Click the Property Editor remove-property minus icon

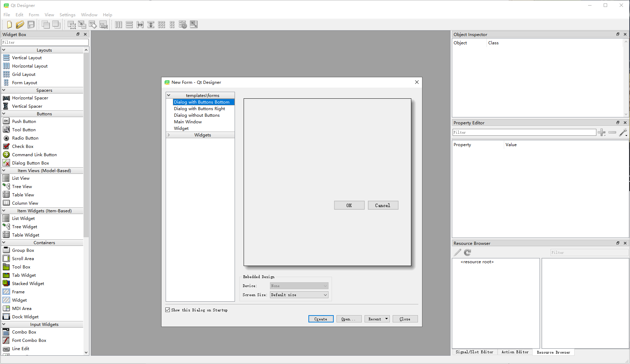[x=612, y=132]
